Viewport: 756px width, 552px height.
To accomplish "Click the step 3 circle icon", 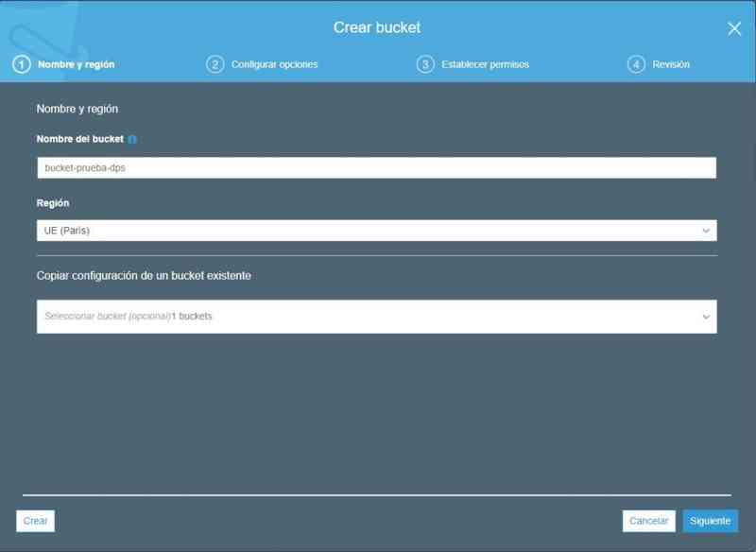I will coord(425,64).
